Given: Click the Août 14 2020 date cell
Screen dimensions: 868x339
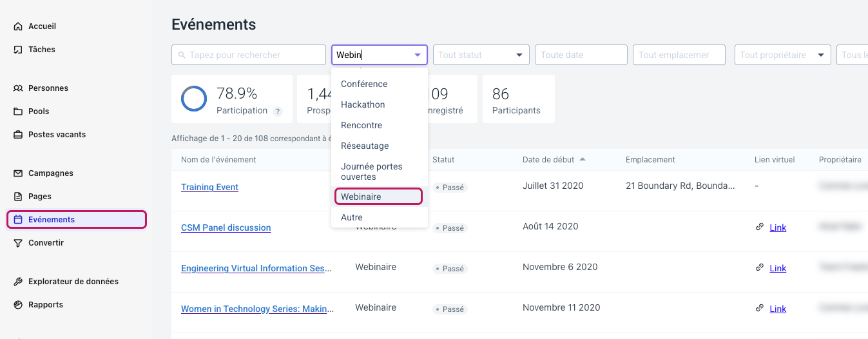Looking at the screenshot, I should pyautogui.click(x=550, y=226).
